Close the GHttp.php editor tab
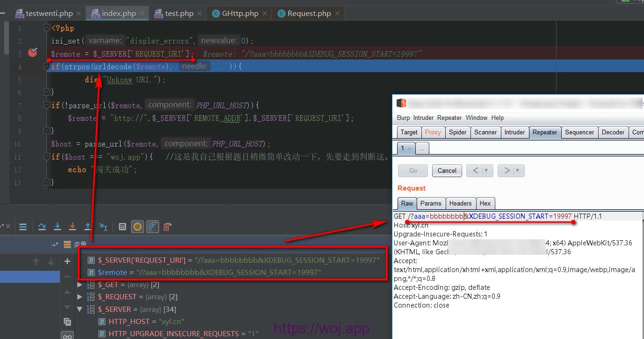644x339 pixels. tap(264, 14)
